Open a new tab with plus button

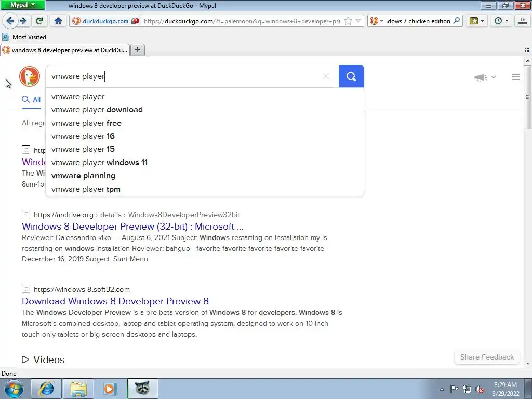tap(137, 50)
